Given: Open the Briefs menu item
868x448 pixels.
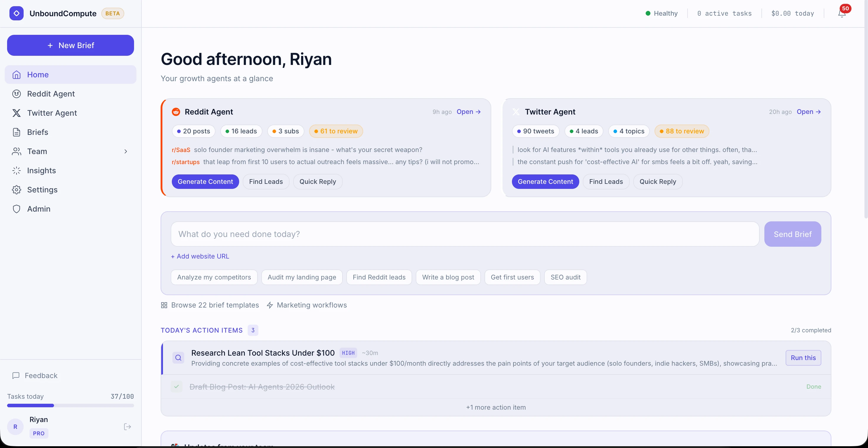Looking at the screenshot, I should pyautogui.click(x=37, y=132).
